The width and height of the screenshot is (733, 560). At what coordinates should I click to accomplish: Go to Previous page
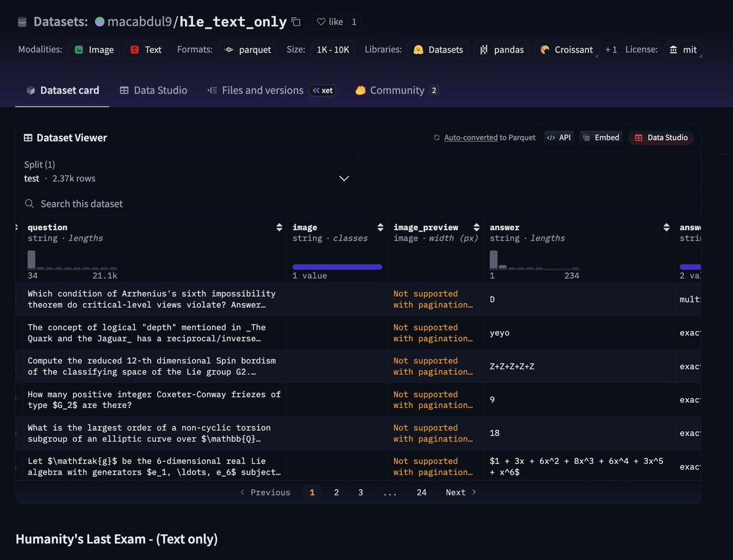click(x=265, y=492)
